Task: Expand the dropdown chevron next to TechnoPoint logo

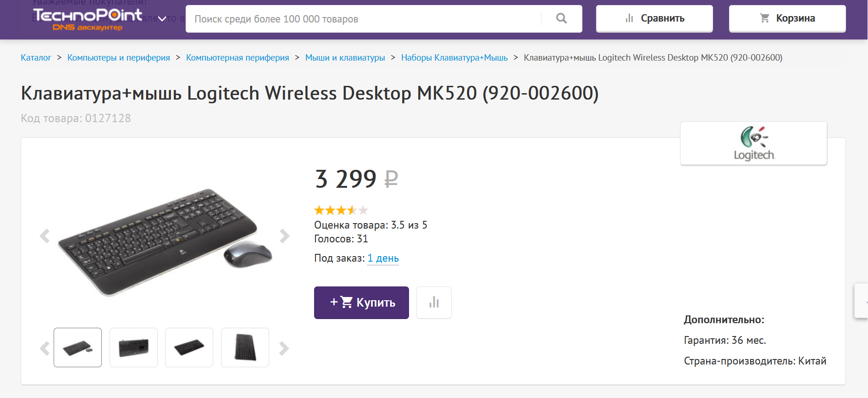Action: [162, 19]
